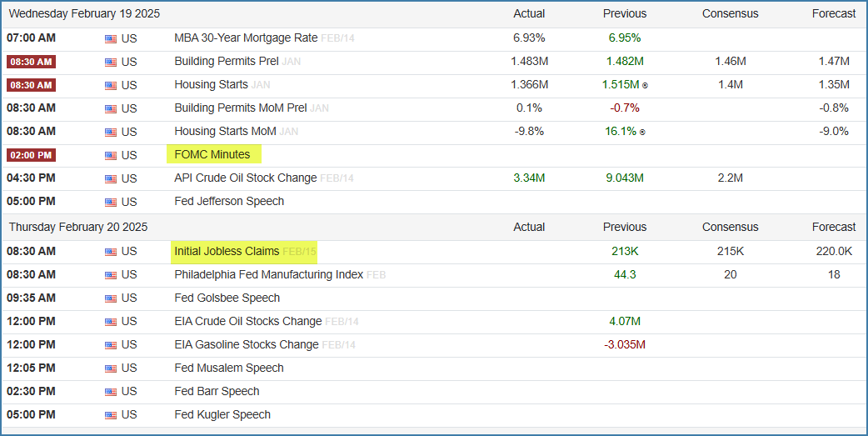
Task: Click previous value -0.7% for Building Permits MoM
Action: coord(625,108)
